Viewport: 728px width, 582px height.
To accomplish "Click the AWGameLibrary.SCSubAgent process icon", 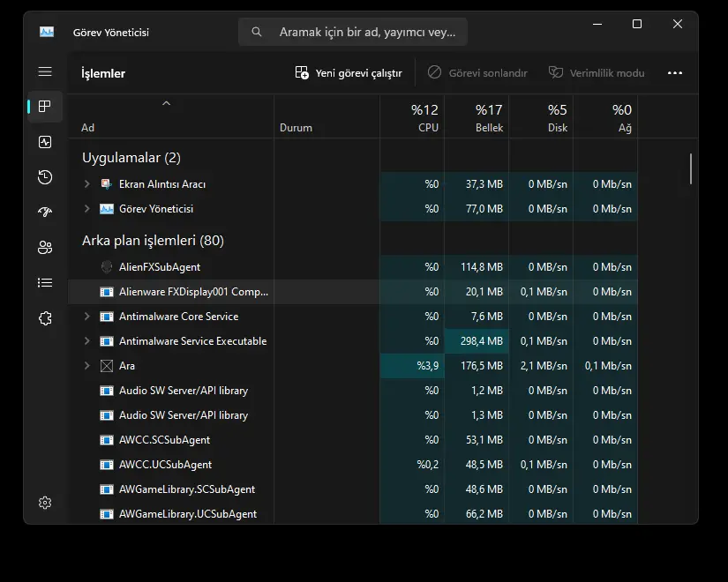I will coord(106,489).
